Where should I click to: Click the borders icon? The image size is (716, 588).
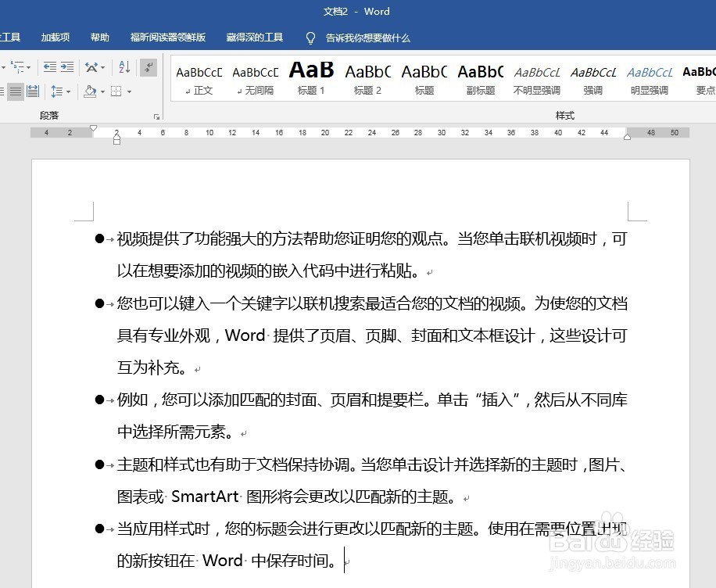[x=116, y=91]
